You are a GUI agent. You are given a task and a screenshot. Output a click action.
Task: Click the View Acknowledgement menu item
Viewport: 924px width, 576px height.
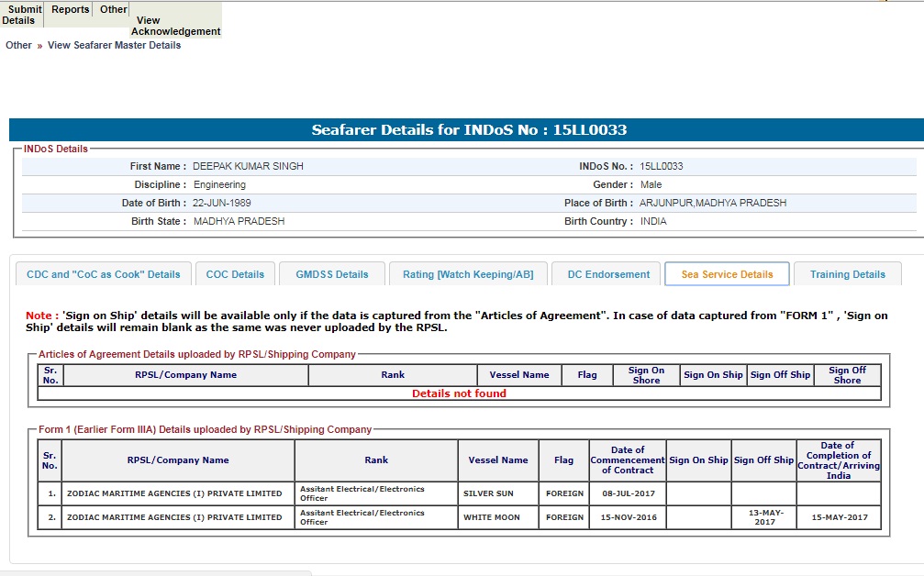pos(175,26)
